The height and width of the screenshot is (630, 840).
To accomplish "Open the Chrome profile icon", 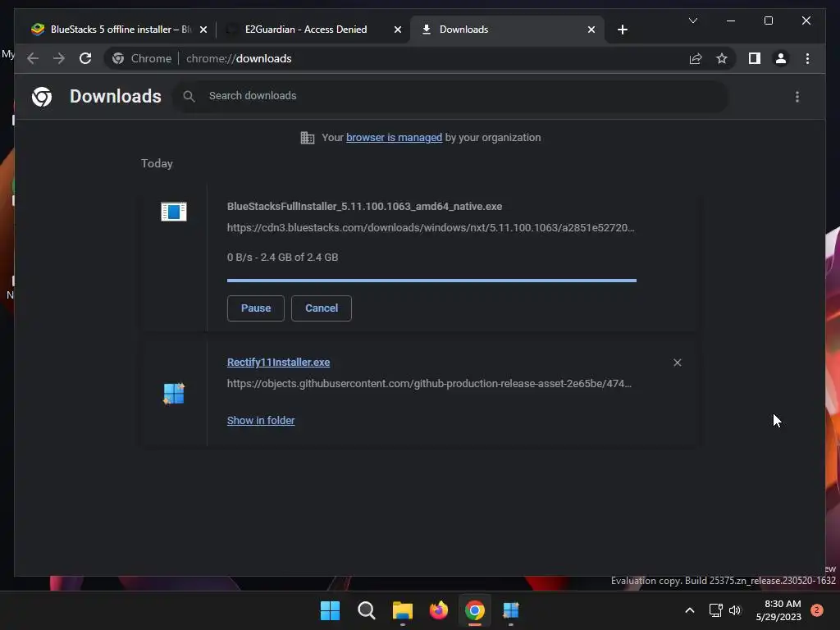I will pos(781,58).
